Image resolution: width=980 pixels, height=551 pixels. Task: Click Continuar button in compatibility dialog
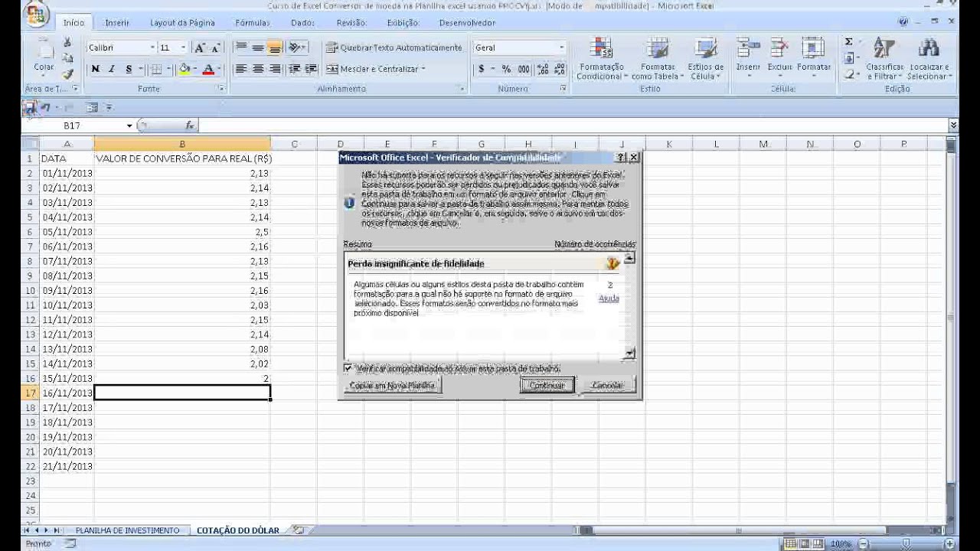point(547,386)
